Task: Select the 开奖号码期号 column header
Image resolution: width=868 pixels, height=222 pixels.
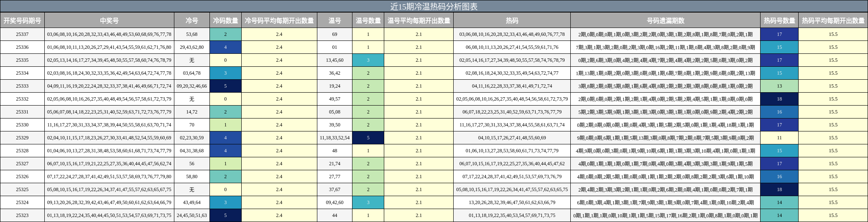Action: point(22,20)
